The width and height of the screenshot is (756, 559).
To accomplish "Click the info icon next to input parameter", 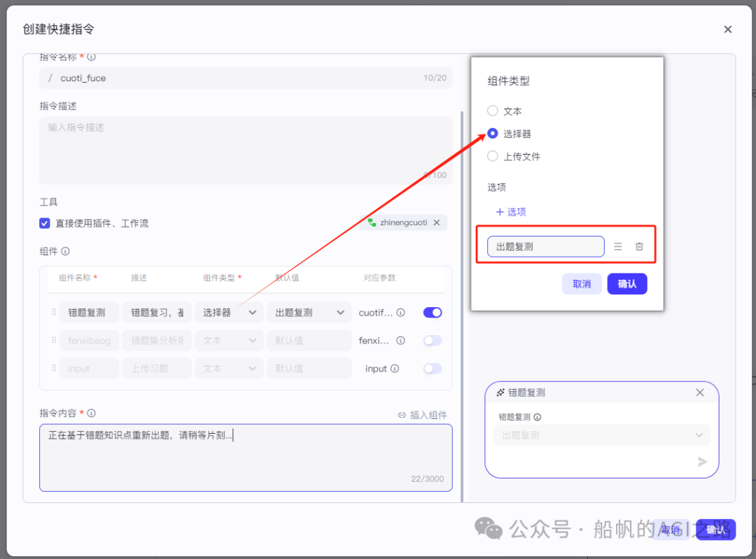I will tap(394, 368).
